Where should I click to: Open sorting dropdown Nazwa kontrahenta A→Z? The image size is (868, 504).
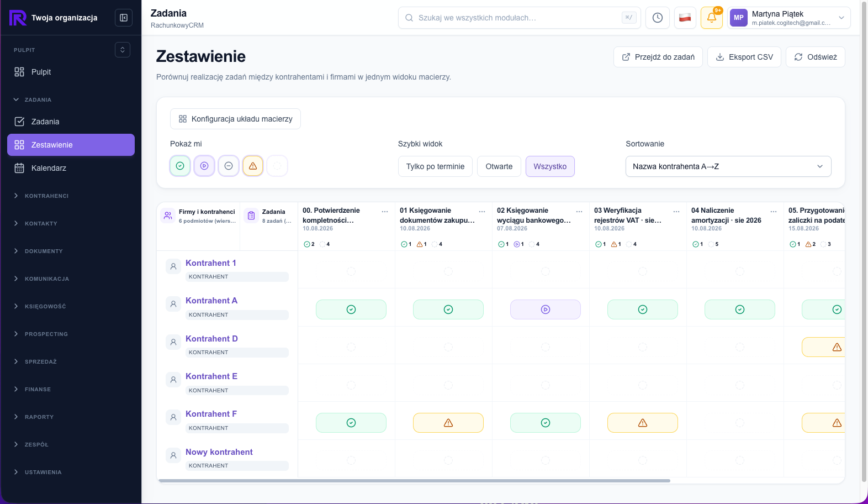pos(728,166)
